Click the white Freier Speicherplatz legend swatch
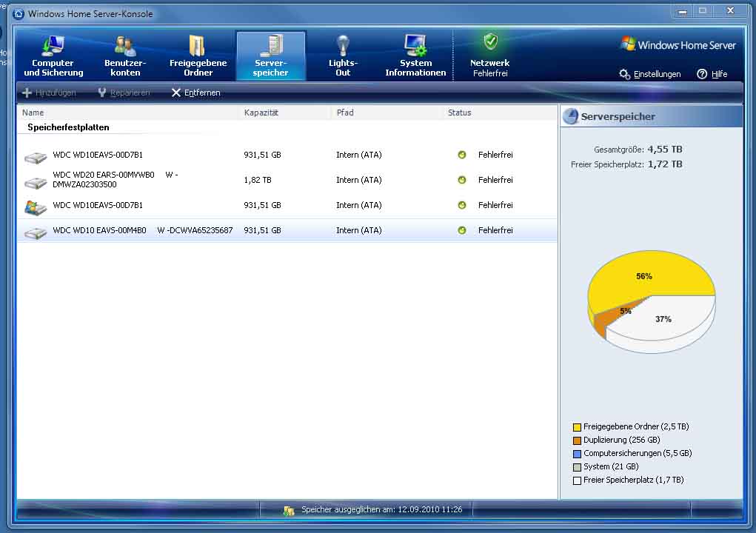Screen dimensions: 756x533 [577, 480]
